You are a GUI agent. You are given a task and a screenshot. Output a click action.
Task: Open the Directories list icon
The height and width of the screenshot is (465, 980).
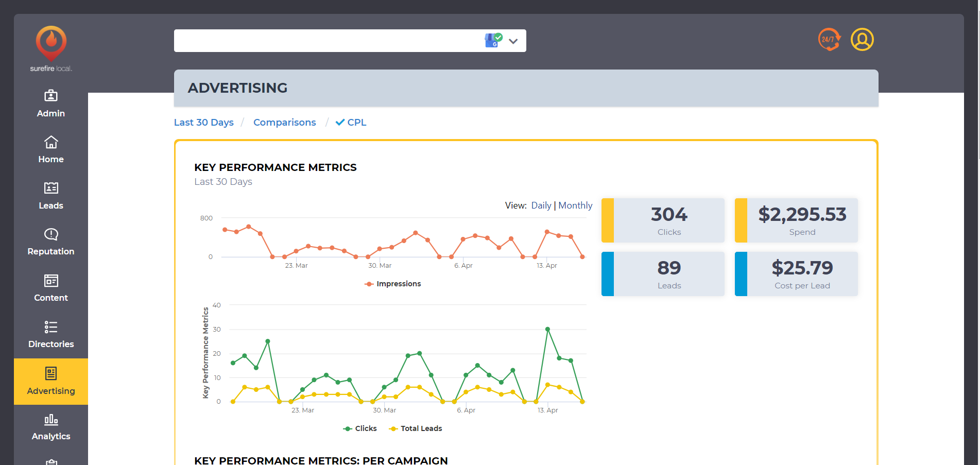point(51,327)
